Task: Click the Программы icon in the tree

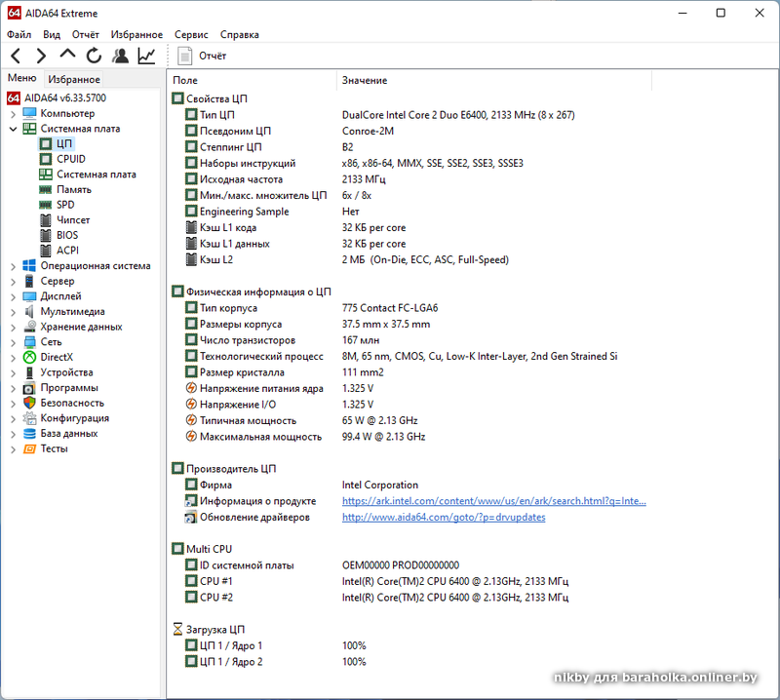Action: [x=29, y=388]
